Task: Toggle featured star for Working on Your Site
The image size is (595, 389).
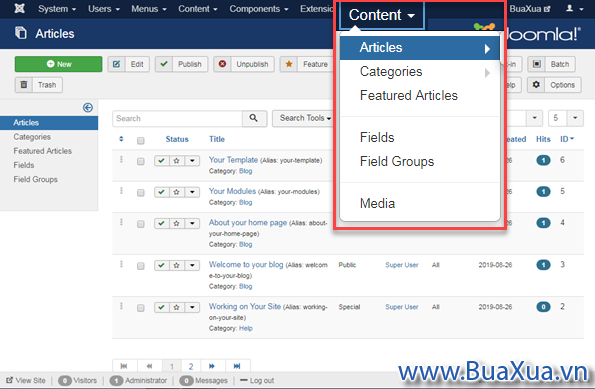Action: pyautogui.click(x=176, y=307)
